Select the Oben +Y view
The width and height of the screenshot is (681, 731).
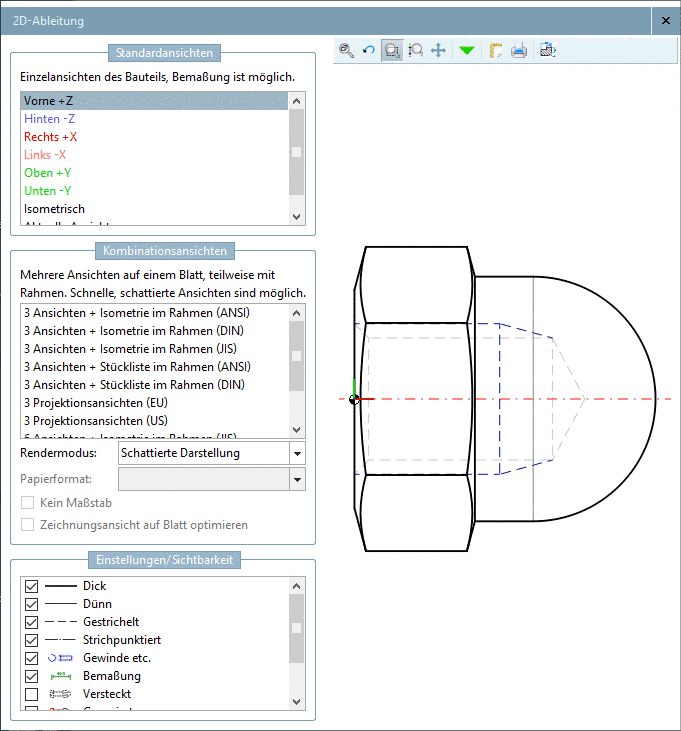(155, 173)
